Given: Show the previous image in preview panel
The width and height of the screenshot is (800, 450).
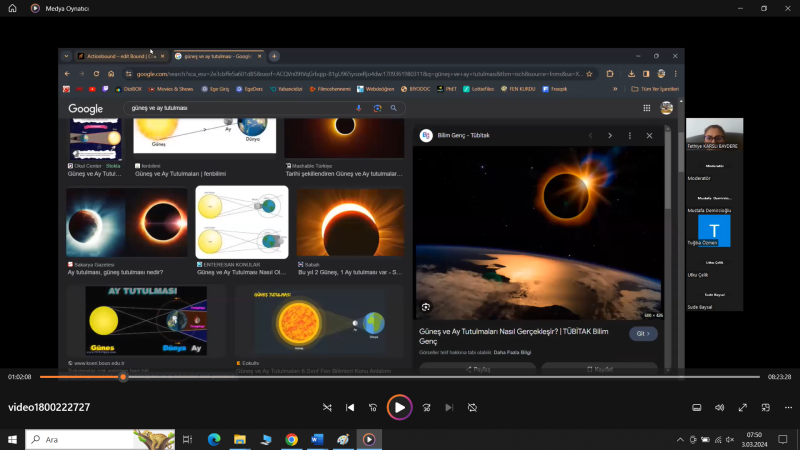Looking at the screenshot, I should click(x=590, y=136).
